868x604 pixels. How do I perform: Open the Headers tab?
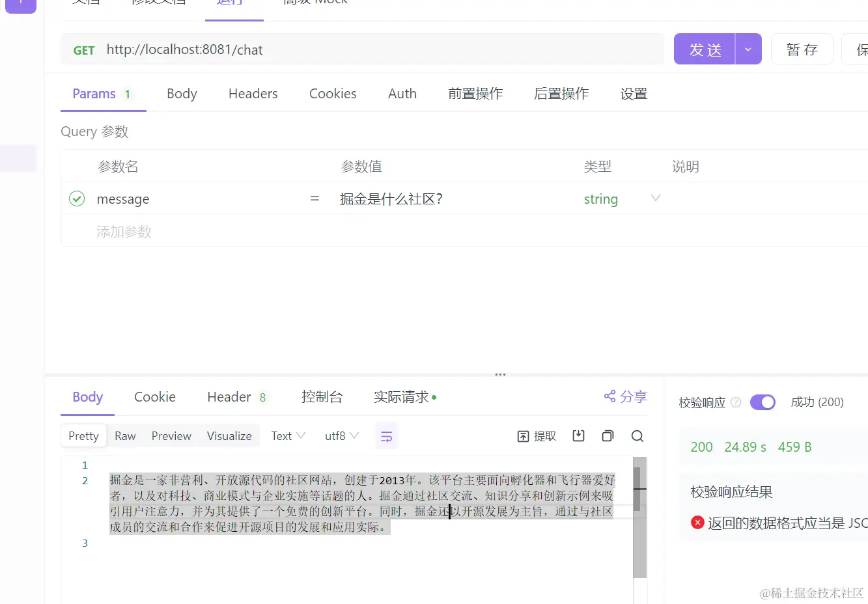click(x=253, y=94)
